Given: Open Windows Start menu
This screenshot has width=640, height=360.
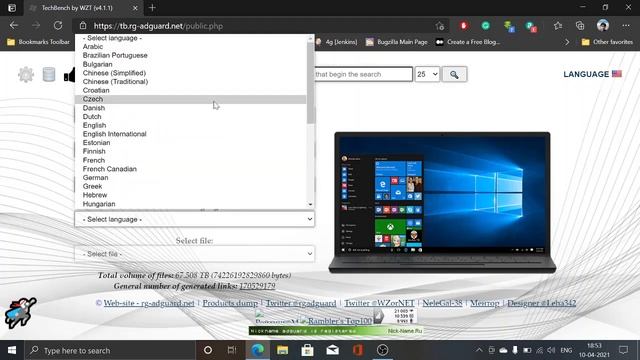Looking at the screenshot, I should [x=12, y=350].
